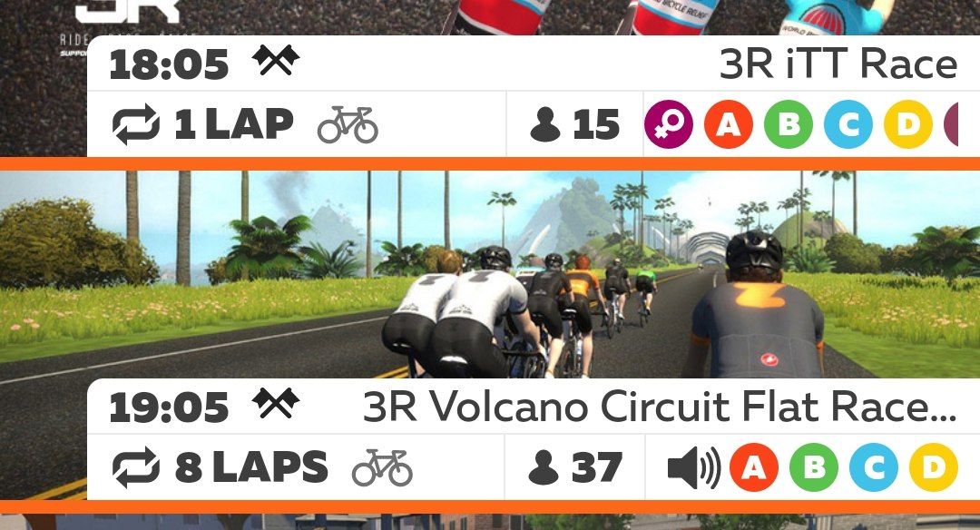Select category B for Volcano Circuit race
980x530 pixels.
coord(814,466)
